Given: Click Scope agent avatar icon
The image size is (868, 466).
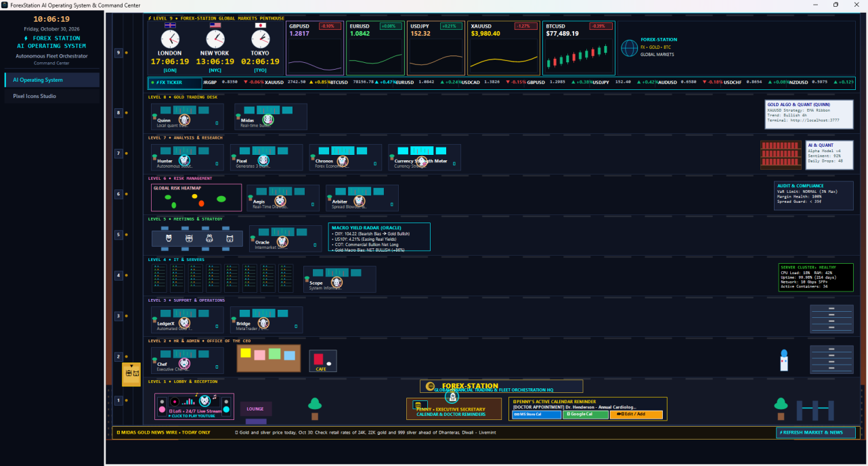Looking at the screenshot, I should (336, 282).
